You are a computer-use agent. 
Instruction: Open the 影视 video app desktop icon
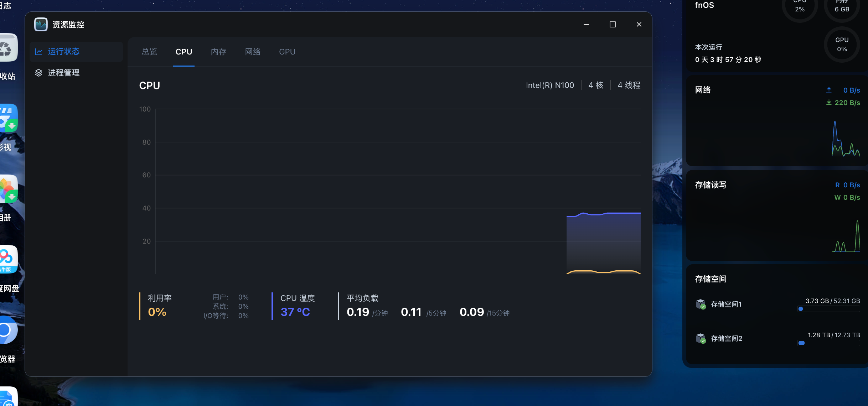click(8, 119)
